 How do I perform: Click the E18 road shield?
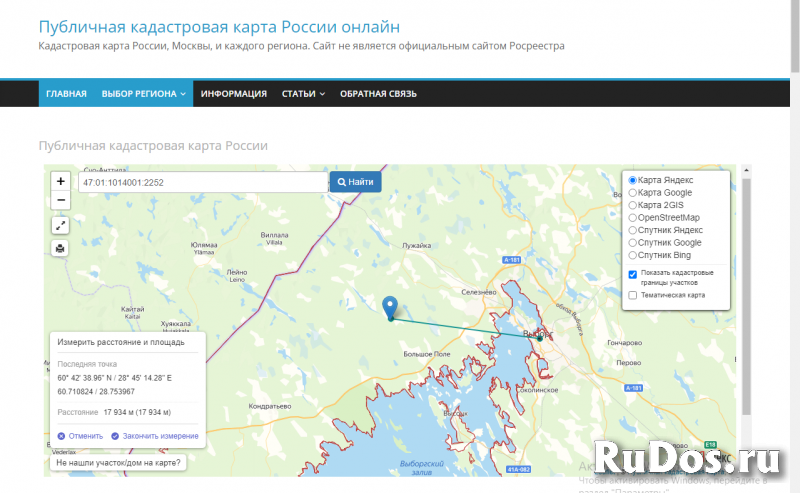tap(710, 445)
